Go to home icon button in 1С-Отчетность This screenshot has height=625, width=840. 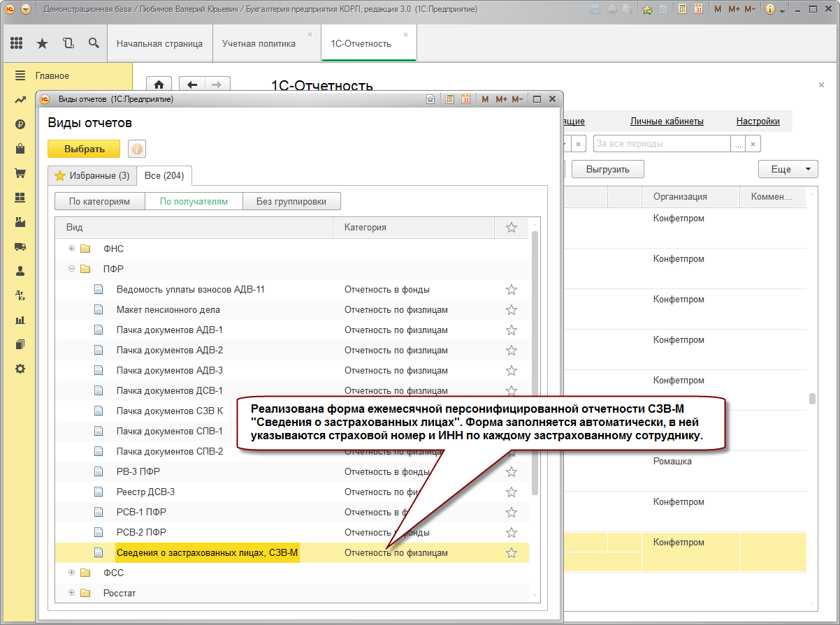pos(159,85)
